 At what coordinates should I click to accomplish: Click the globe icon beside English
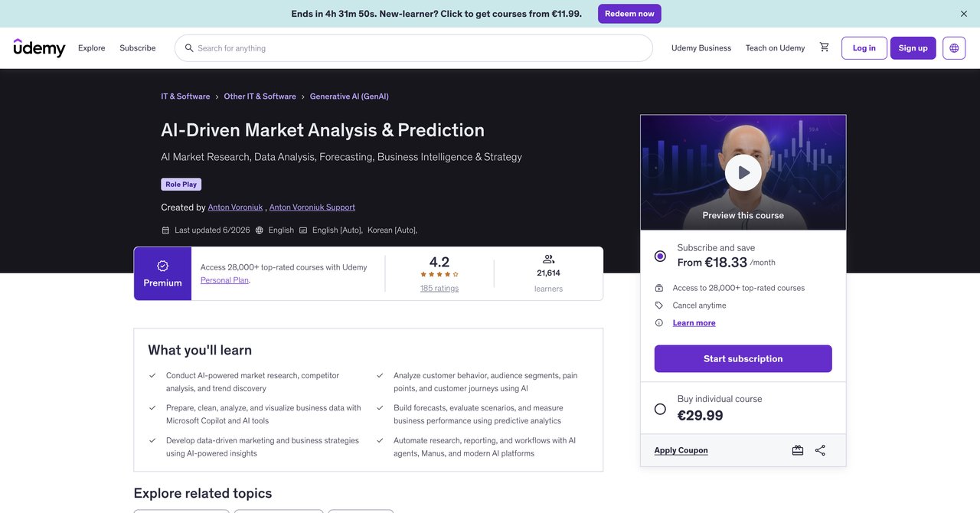click(x=260, y=230)
